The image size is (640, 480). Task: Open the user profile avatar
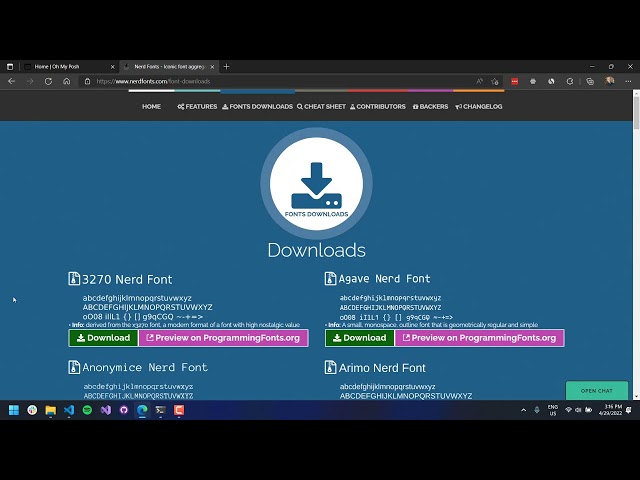[609, 81]
